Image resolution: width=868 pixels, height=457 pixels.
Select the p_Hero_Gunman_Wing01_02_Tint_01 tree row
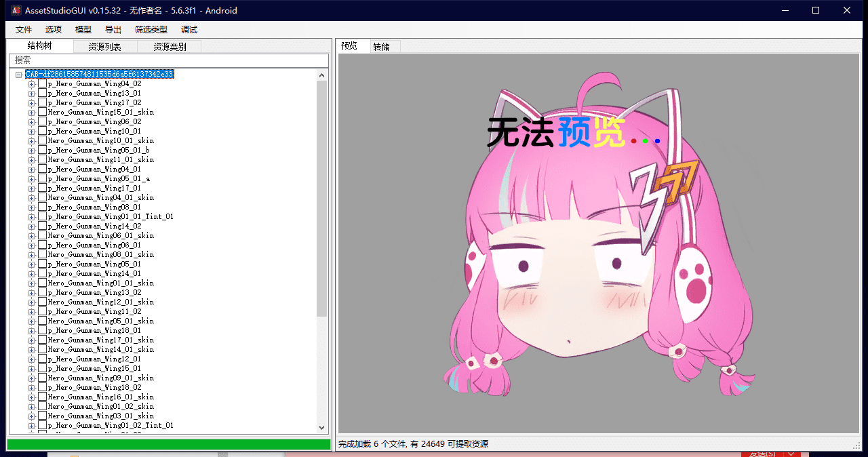click(x=111, y=426)
